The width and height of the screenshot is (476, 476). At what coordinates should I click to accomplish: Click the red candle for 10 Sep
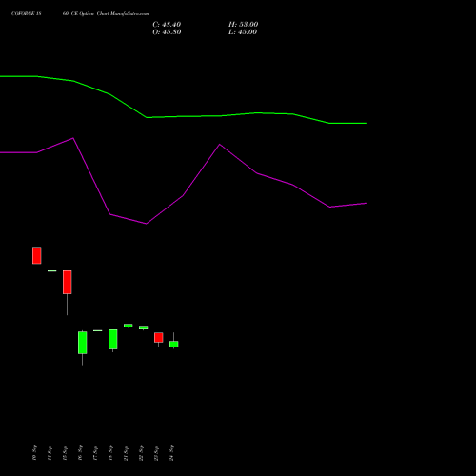point(37,255)
